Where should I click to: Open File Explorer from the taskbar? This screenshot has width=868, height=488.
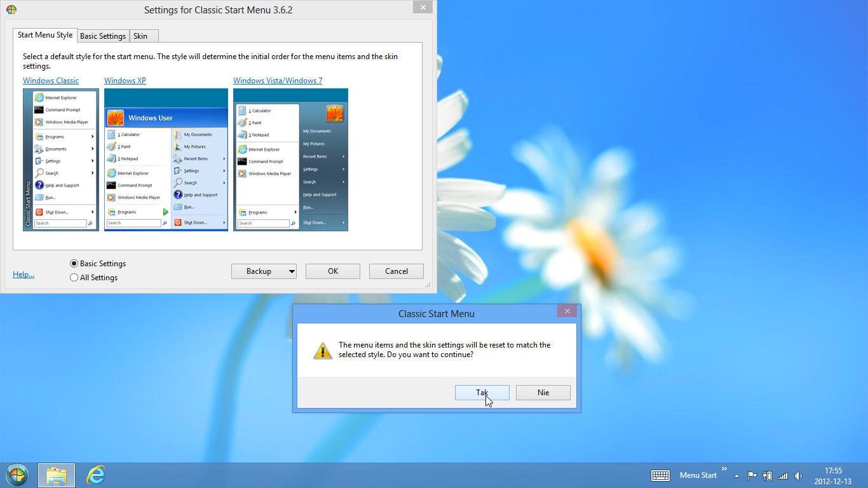tap(57, 475)
